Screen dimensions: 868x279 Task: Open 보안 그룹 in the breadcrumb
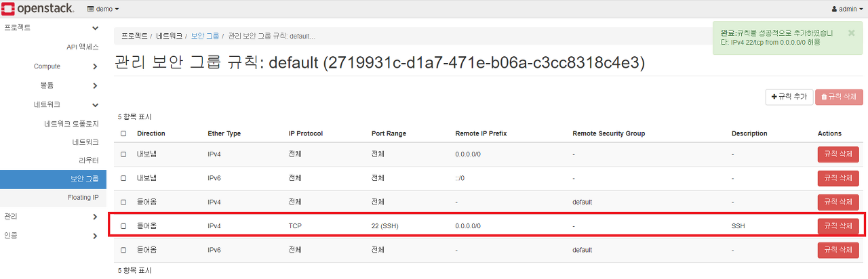tap(205, 35)
